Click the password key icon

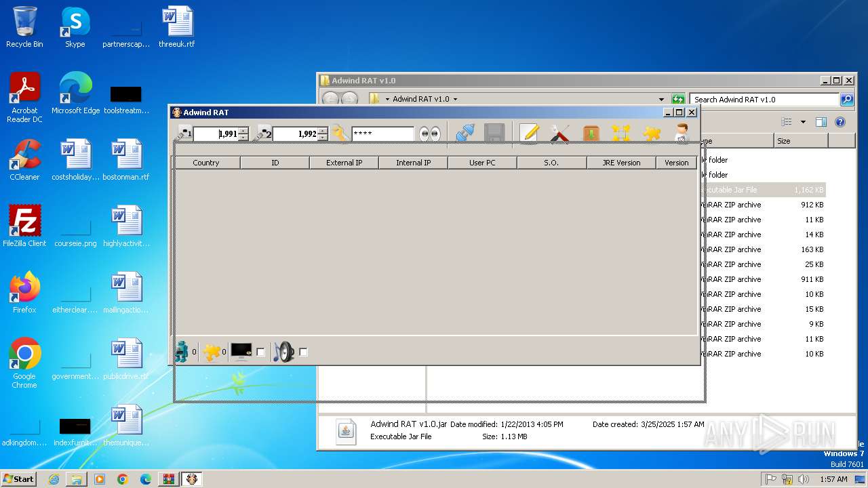(340, 134)
